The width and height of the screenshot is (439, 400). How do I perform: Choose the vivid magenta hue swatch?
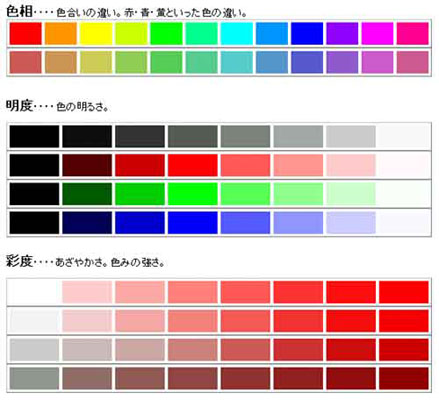click(377, 33)
